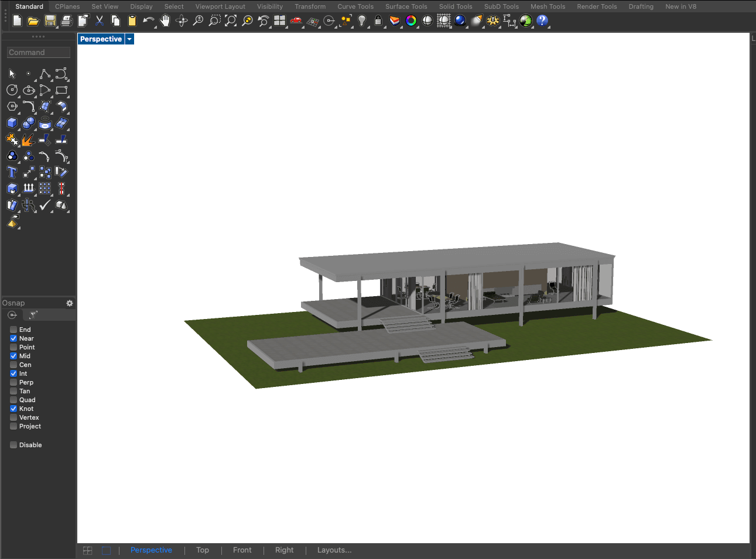Enable the Point osnap checkbox
The width and height of the screenshot is (756, 559).
point(13,347)
